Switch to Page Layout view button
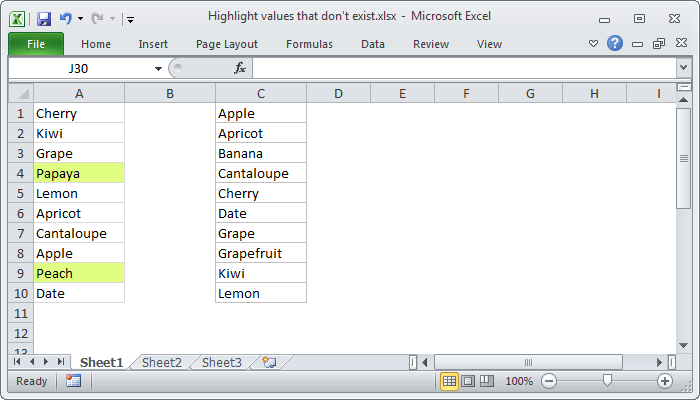Viewport: 700px width, 400px height. (x=468, y=381)
